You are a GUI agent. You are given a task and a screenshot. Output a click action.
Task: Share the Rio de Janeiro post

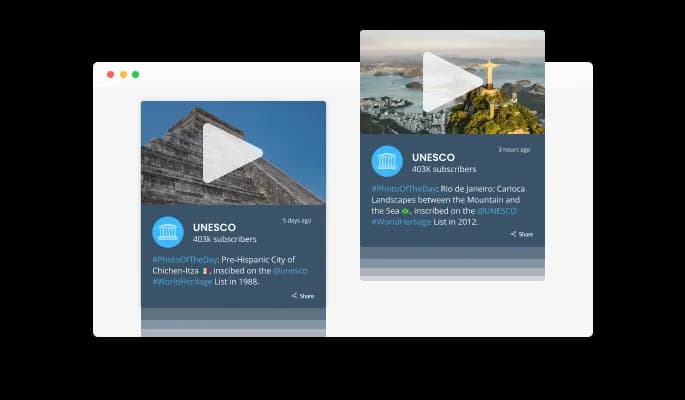pyautogui.click(x=522, y=234)
